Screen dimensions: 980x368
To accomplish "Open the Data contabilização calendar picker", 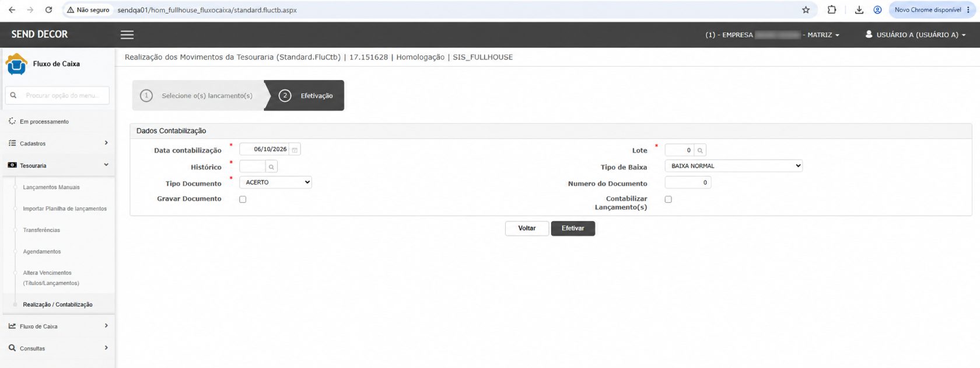I will (295, 150).
